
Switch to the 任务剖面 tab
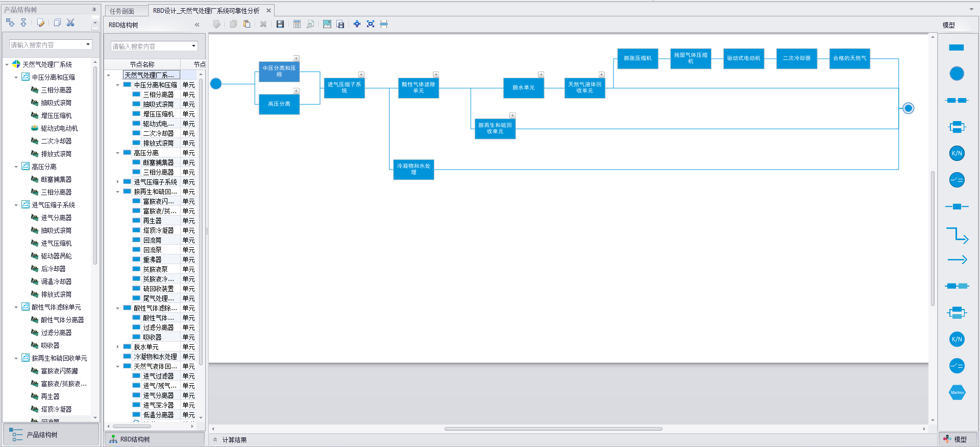tap(122, 11)
